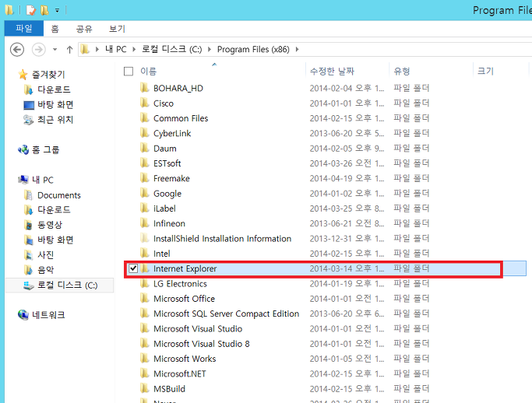Select the LG Electronics folder icon
This screenshot has height=403, width=532.
pyautogui.click(x=145, y=283)
